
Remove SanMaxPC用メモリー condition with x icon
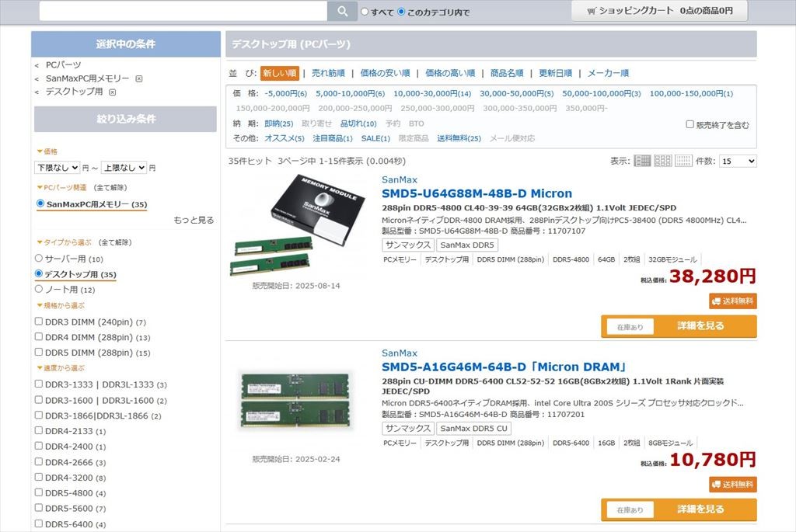pos(139,78)
